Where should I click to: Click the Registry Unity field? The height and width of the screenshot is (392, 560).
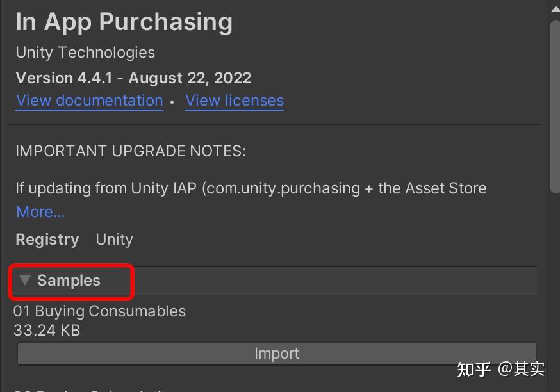74,240
